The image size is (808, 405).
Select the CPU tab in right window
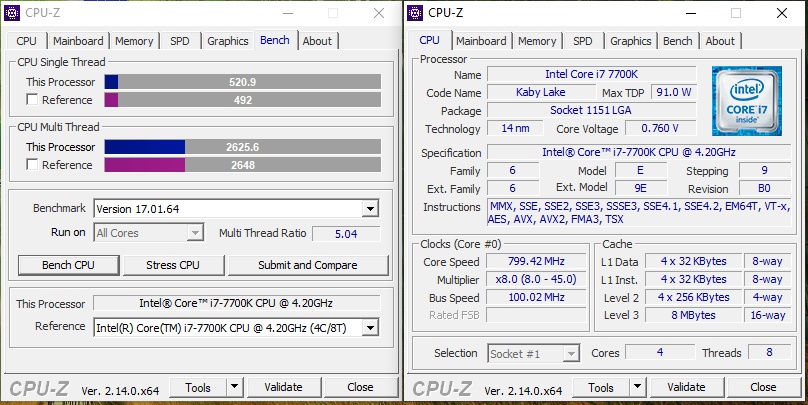click(x=429, y=40)
